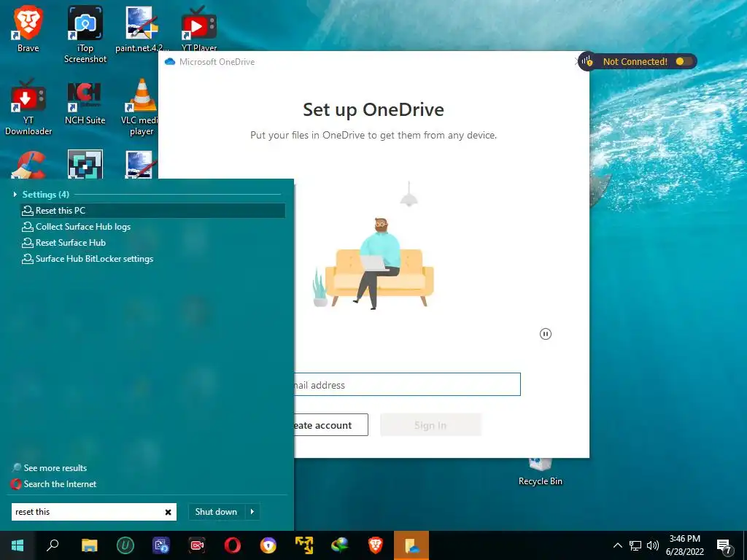
Task: Open the Windows Start button
Action: point(18,545)
